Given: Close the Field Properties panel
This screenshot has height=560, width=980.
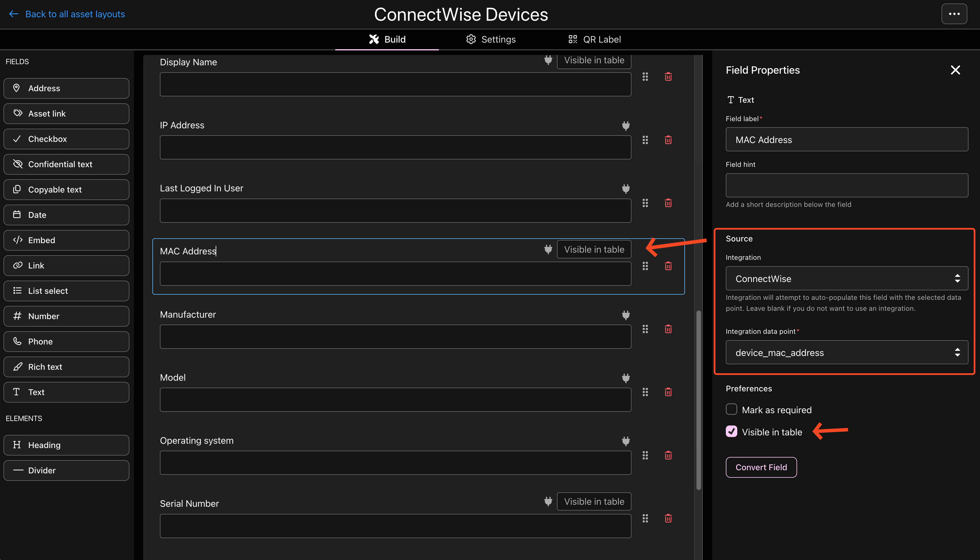Looking at the screenshot, I should (955, 70).
